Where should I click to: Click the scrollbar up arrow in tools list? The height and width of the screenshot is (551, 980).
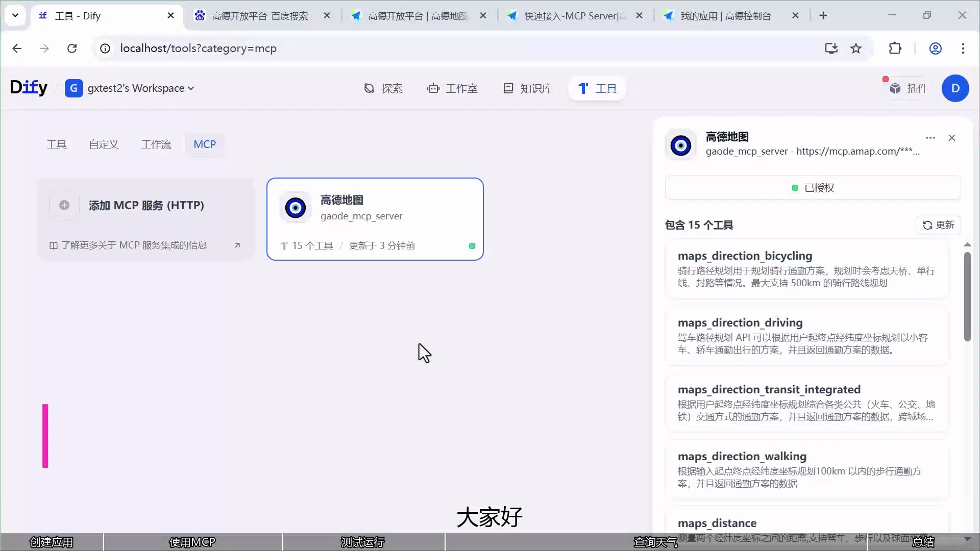[x=967, y=245]
